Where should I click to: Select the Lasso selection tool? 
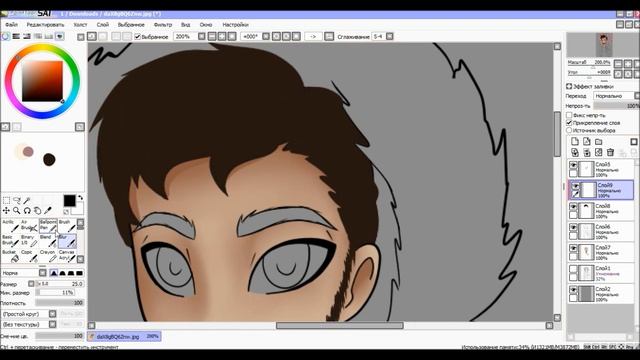click(x=17, y=200)
